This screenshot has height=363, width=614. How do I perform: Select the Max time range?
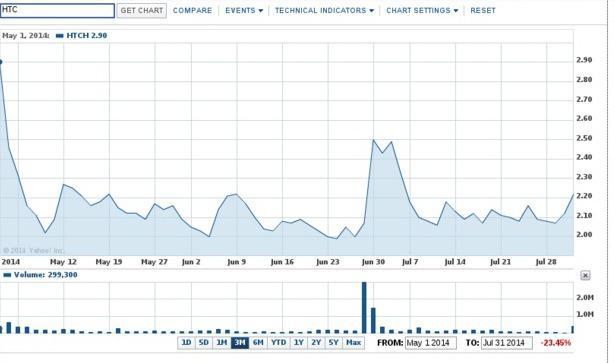(x=354, y=343)
